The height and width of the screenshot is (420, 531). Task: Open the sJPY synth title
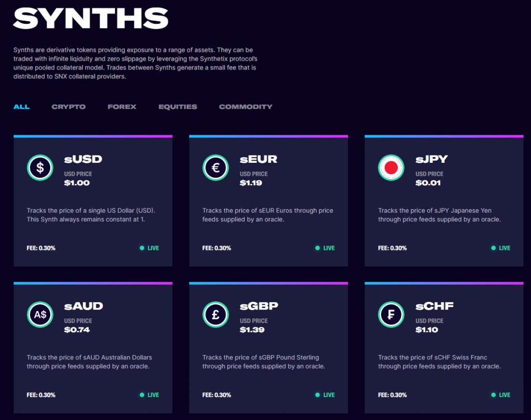pyautogui.click(x=431, y=159)
